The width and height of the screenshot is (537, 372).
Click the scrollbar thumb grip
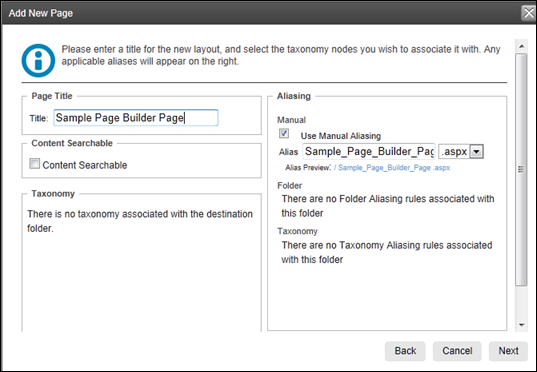[x=521, y=169]
